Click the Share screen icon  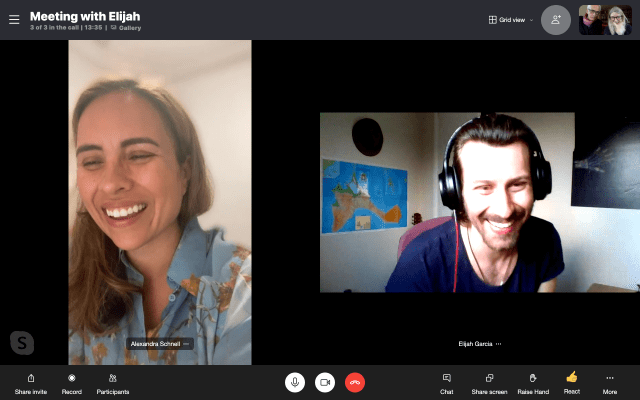[x=489, y=378]
